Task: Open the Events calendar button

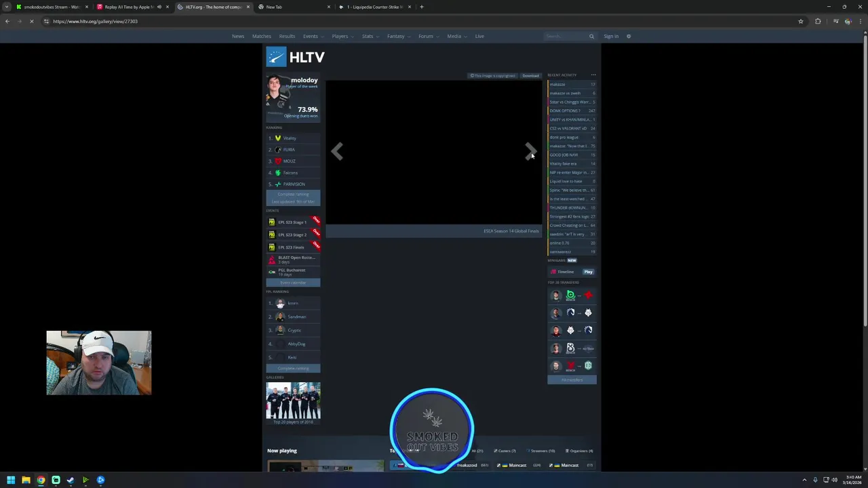Action: (293, 283)
